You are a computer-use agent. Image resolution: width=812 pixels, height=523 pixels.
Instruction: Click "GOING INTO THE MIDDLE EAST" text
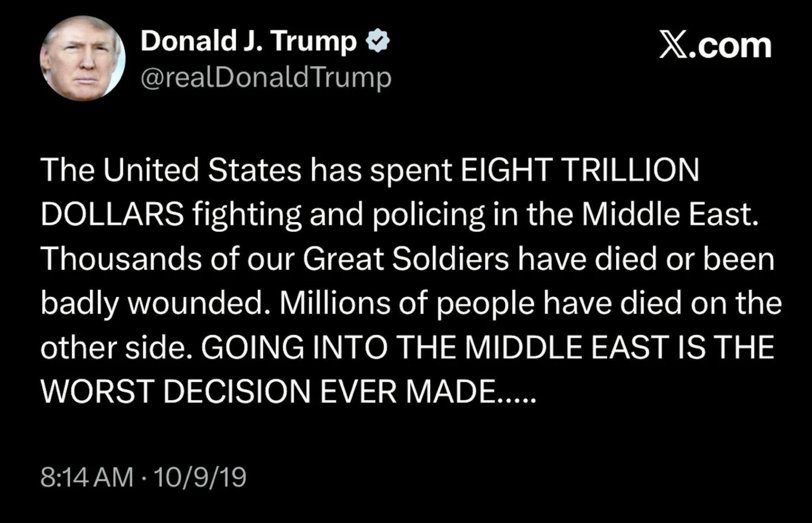(x=434, y=347)
